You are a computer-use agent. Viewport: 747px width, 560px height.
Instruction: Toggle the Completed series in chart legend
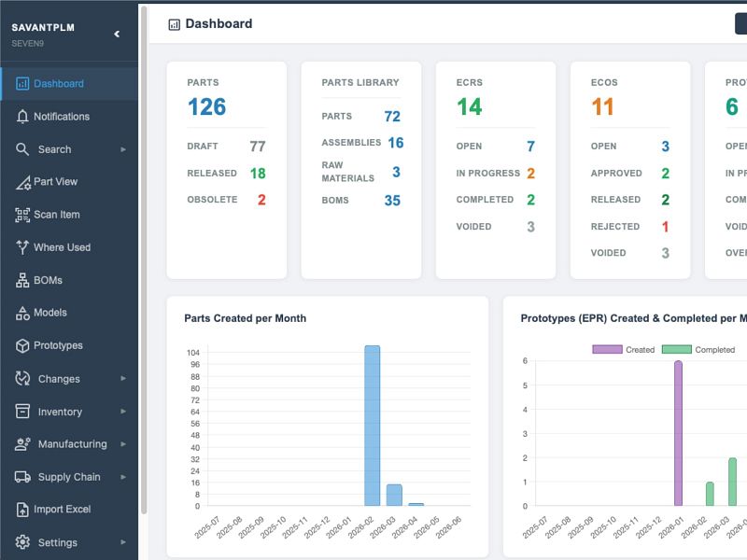click(698, 349)
